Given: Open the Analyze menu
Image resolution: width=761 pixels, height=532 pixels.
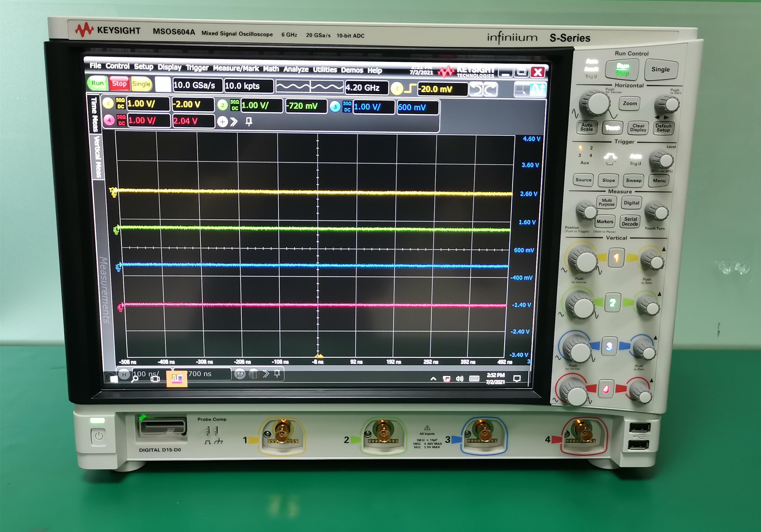Looking at the screenshot, I should tap(296, 69).
